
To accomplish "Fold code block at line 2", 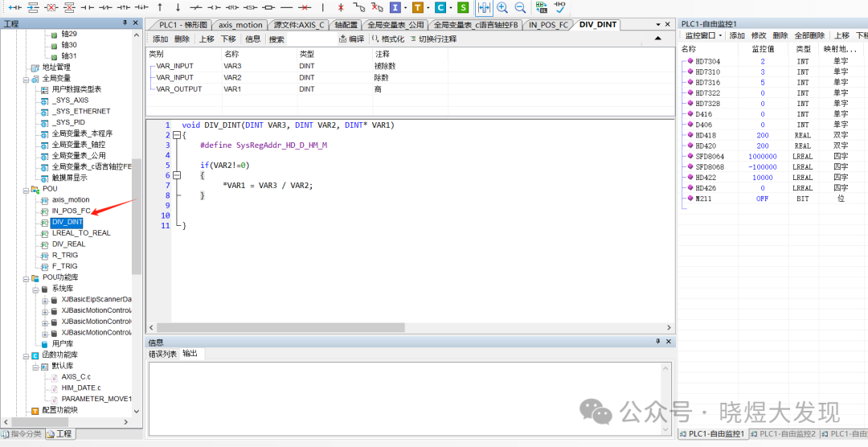I will (177, 135).
